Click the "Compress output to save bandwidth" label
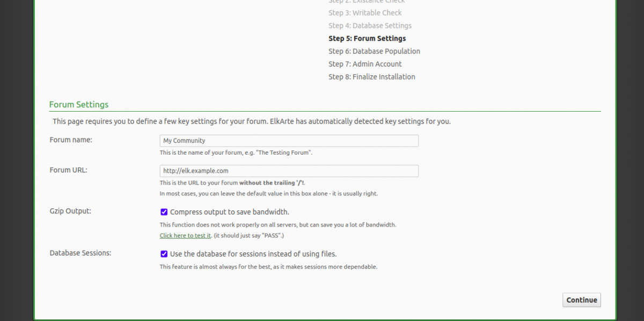This screenshot has width=644, height=321. pyautogui.click(x=230, y=212)
